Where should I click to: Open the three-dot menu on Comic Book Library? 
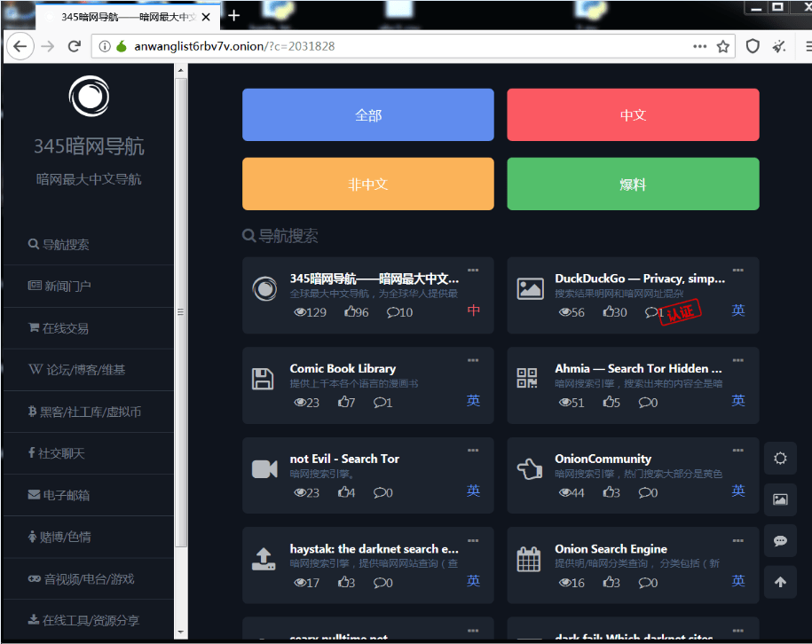click(x=473, y=360)
